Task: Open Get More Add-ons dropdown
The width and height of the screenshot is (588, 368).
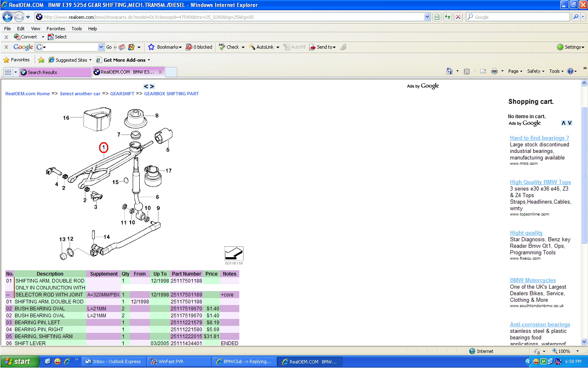Action: coord(123,60)
